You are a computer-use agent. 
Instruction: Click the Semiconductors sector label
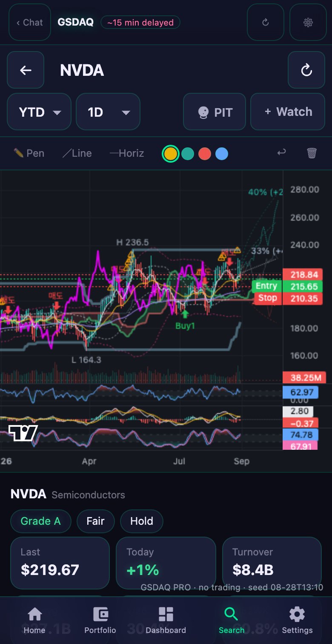[x=88, y=495]
